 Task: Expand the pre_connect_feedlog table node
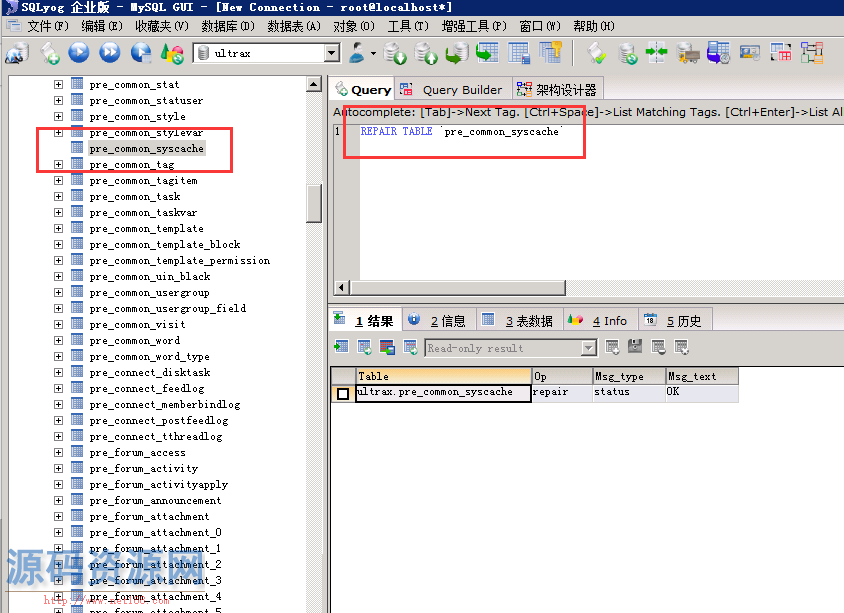click(x=58, y=388)
